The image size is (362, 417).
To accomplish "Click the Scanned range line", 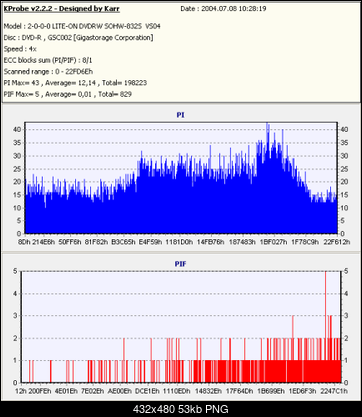I will 48,72.
